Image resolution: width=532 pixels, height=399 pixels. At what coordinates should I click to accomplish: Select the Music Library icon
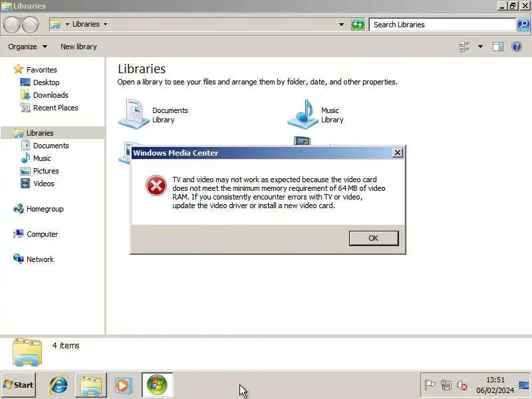[x=303, y=114]
